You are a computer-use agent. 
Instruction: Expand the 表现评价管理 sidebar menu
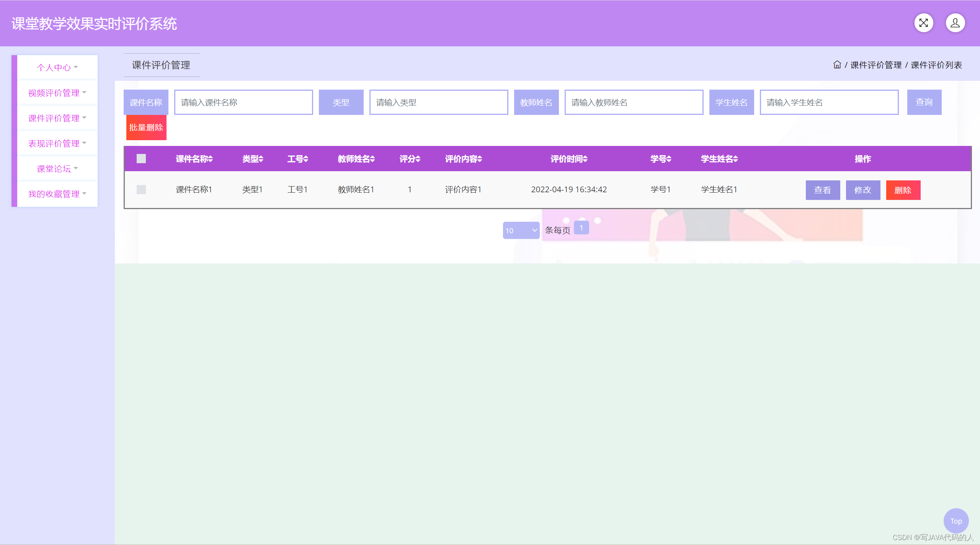click(x=57, y=143)
